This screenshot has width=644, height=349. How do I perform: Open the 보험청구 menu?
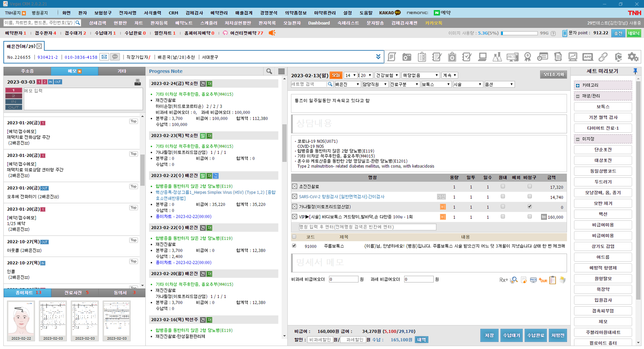click(x=103, y=13)
